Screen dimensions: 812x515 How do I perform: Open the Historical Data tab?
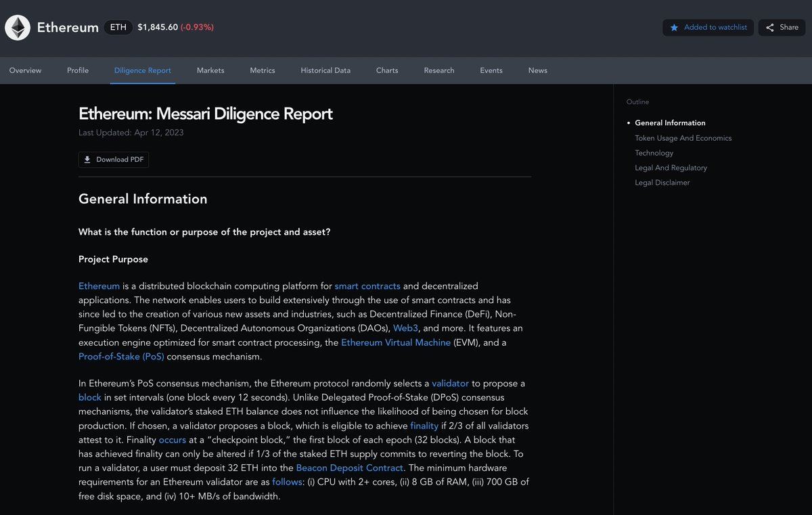[325, 70]
